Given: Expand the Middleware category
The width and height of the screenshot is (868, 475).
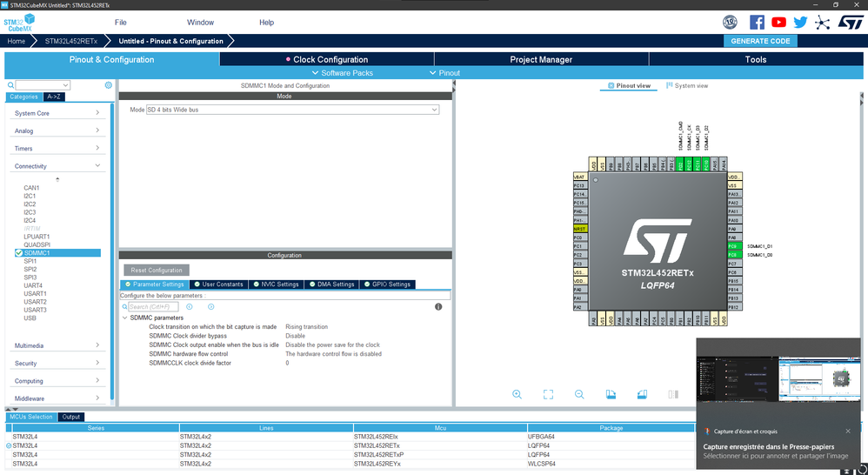Looking at the screenshot, I should 57,398.
